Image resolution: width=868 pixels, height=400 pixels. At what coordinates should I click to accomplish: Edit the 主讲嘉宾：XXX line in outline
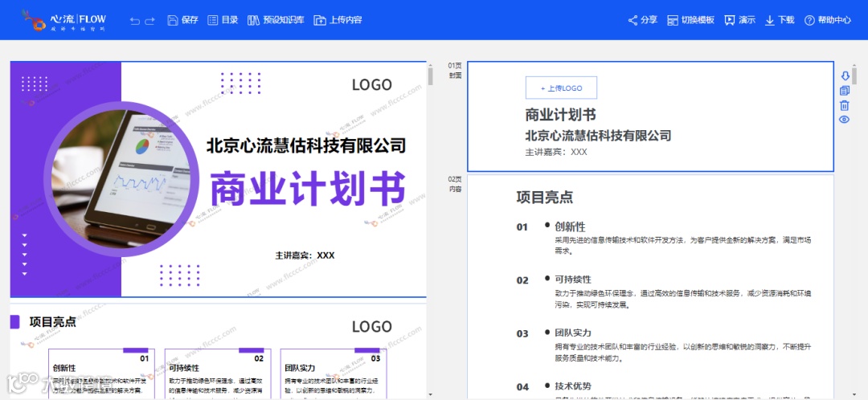(x=556, y=152)
